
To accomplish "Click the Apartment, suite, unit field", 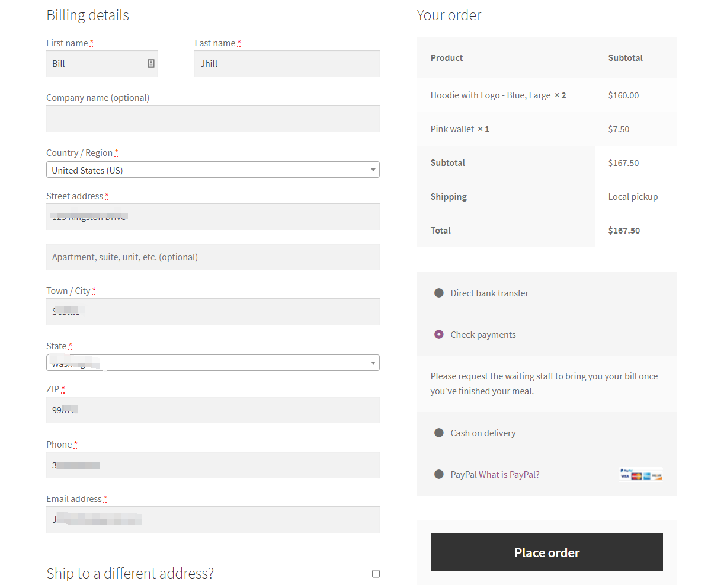I will click(213, 257).
